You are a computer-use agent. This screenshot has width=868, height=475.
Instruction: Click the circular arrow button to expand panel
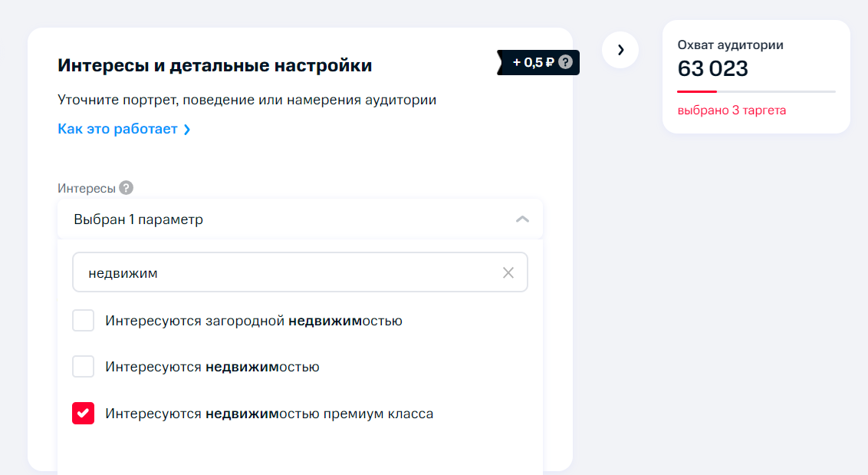620,50
